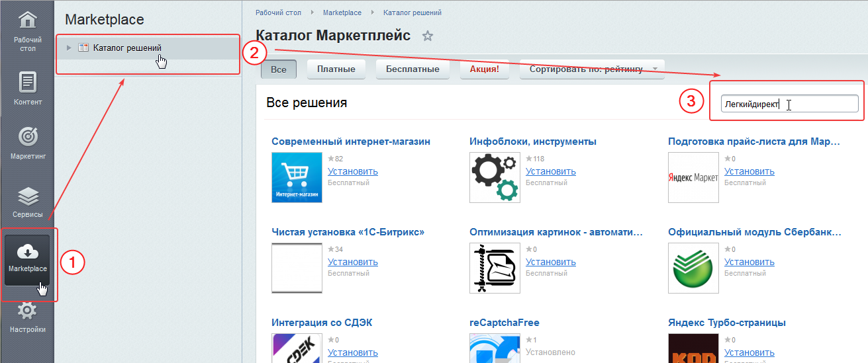Select the Marketplace sidebar section
The width and height of the screenshot is (868, 363).
(x=28, y=260)
